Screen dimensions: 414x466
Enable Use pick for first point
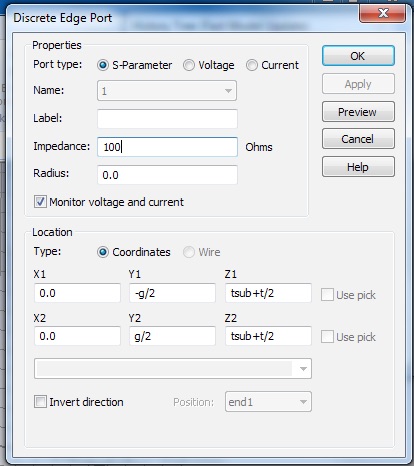tap(327, 295)
